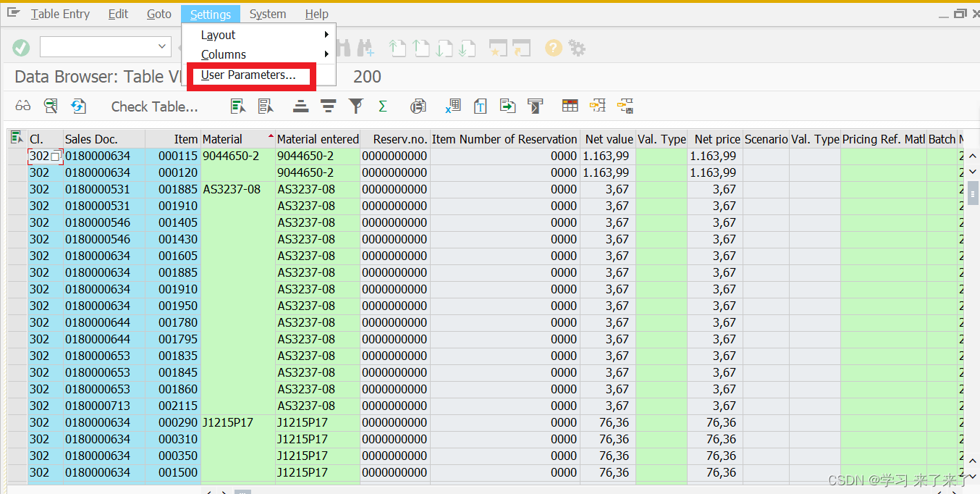
Task: Click the Net value column header
Action: [608, 139]
